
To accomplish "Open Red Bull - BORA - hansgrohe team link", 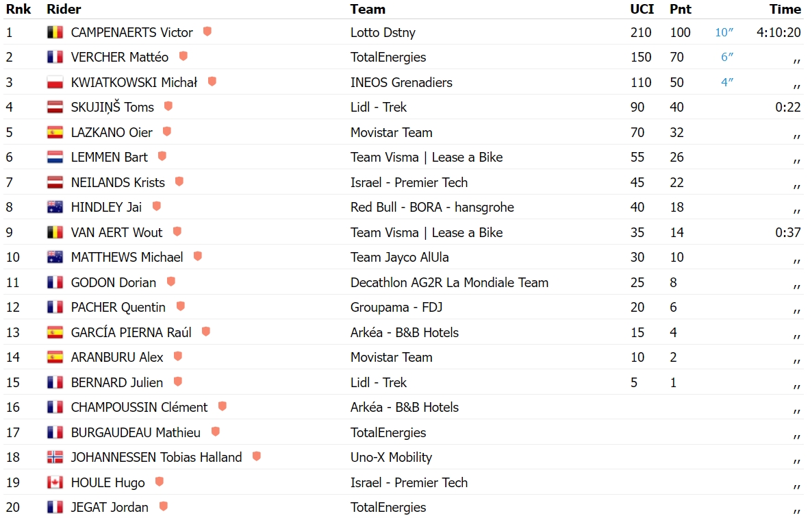I will [432, 207].
